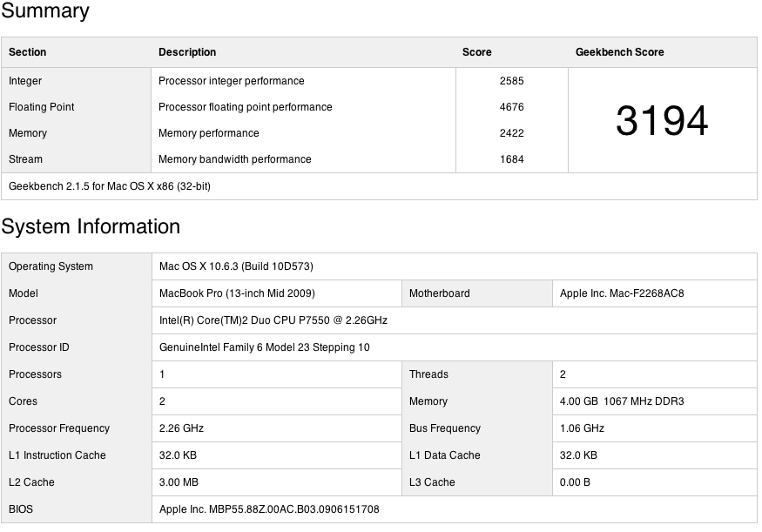Viewport: 762px width, 532px height.
Task: Click the Cores label
Action: (23, 401)
